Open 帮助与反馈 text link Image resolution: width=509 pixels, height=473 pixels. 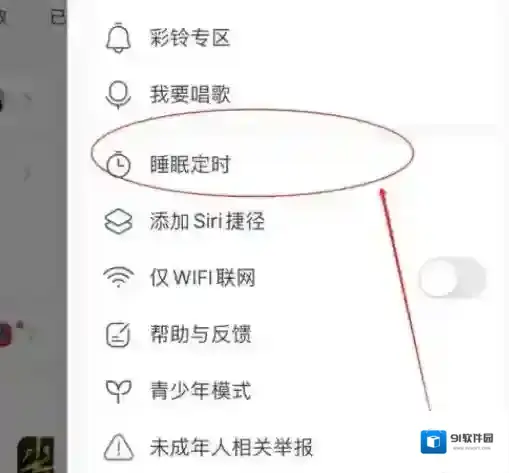coord(200,334)
